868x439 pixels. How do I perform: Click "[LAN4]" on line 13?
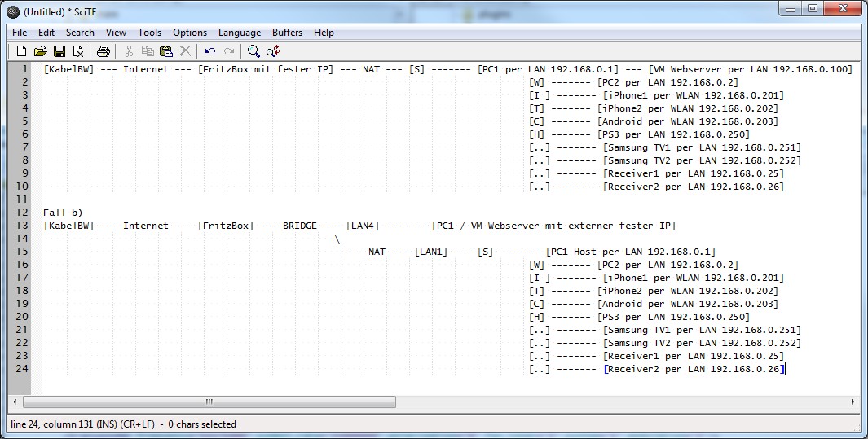coord(363,226)
